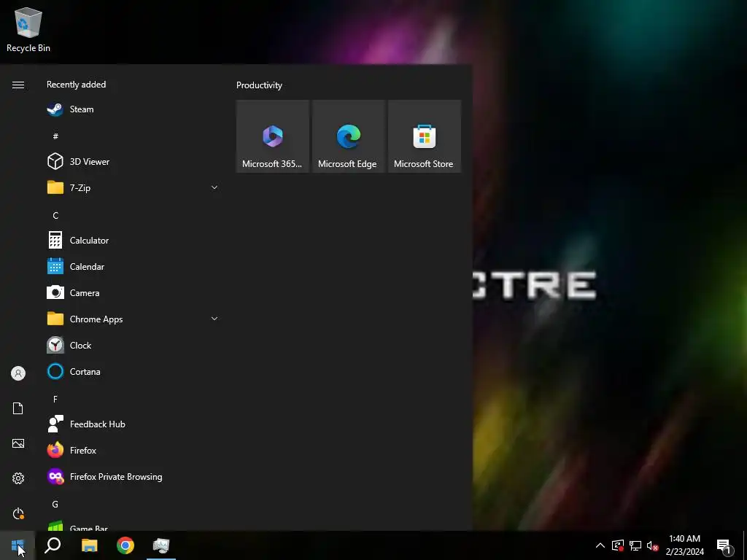The image size is (747, 560).
Task: Open the Documents shortcut in Start sidebar
Action: [18, 408]
